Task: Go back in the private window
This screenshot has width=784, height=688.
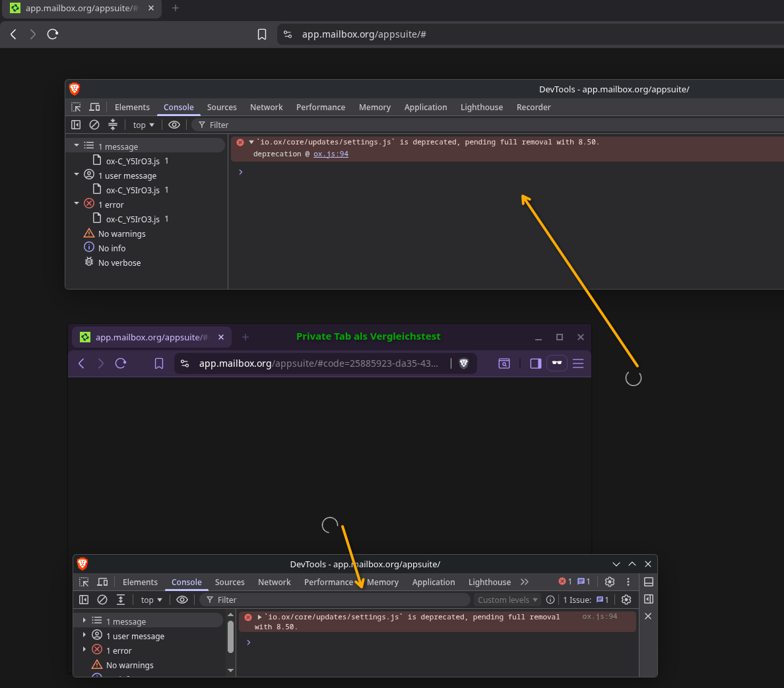Action: (x=81, y=363)
